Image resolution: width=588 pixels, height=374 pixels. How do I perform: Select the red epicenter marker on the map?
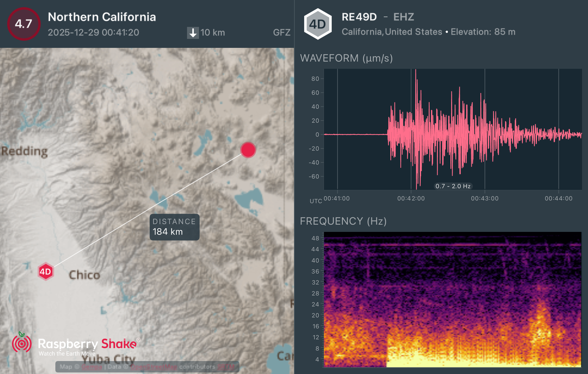248,150
